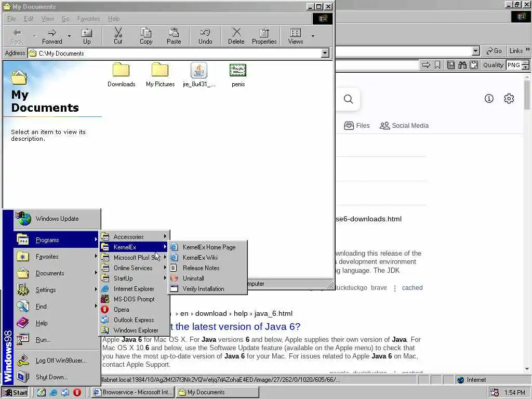Viewport: 532px width, 399px height.
Task: Click the info circle icon in the browser page
Action: (x=489, y=98)
